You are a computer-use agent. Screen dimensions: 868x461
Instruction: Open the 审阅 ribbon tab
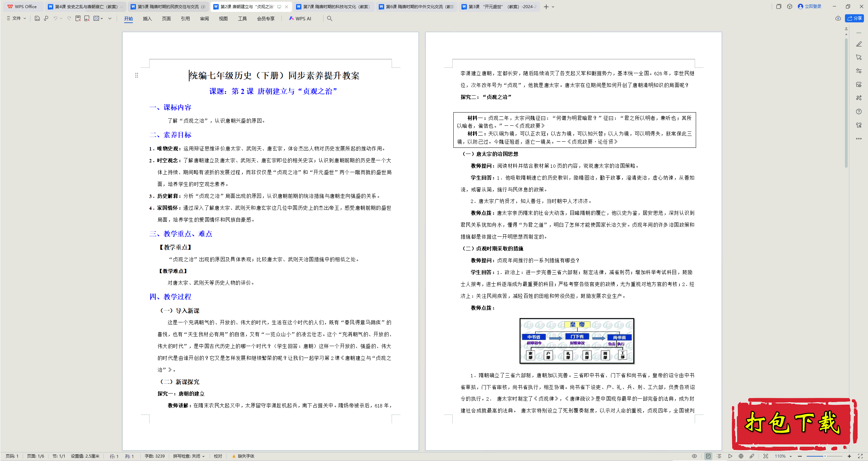click(204, 19)
